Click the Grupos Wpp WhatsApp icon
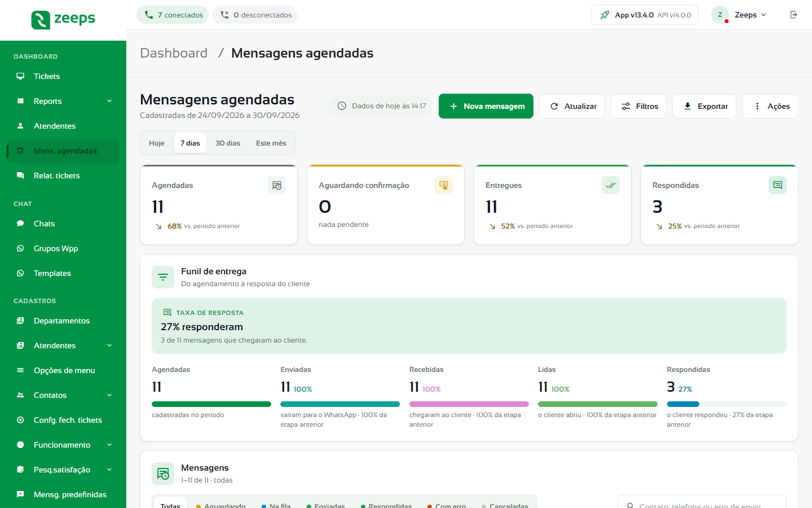812x508 pixels. coord(20,248)
